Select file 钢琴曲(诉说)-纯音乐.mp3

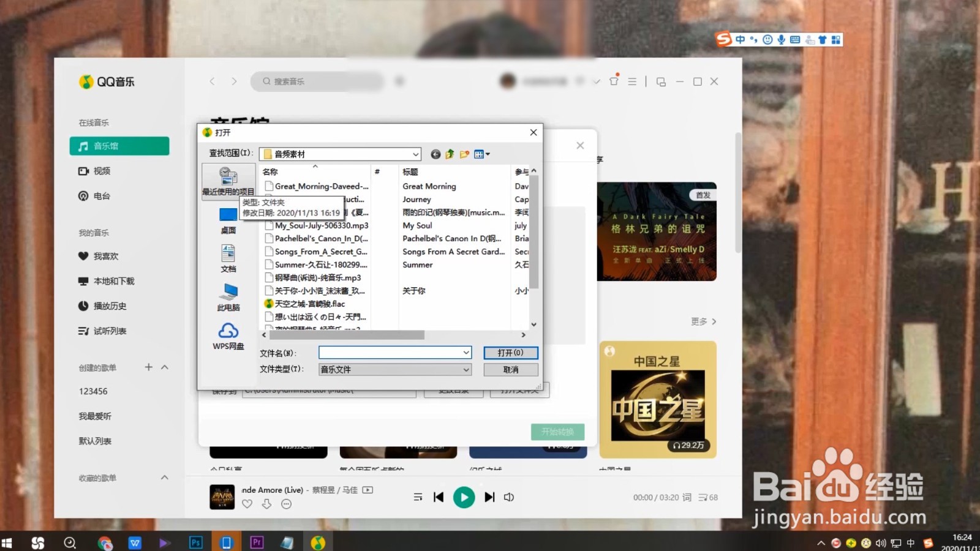(313, 278)
